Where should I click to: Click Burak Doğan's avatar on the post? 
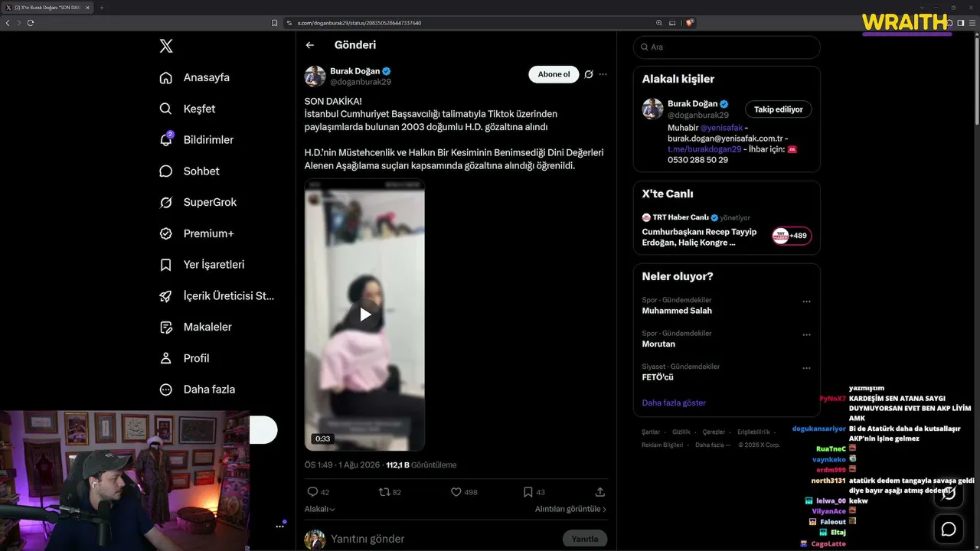315,77
